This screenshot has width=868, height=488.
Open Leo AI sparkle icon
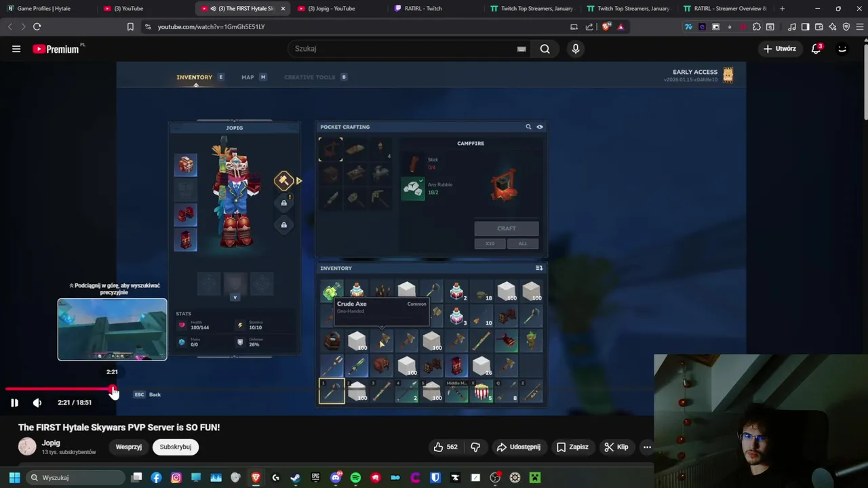pyautogui.click(x=833, y=26)
